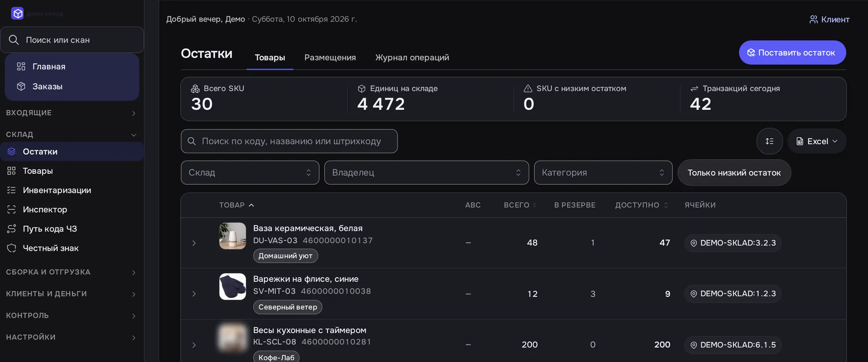
Task: Switch to the Размещения tab
Action: point(330,58)
